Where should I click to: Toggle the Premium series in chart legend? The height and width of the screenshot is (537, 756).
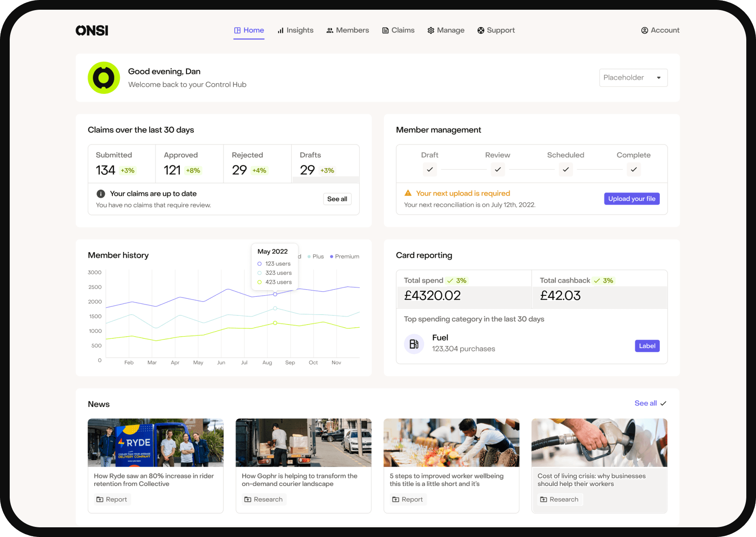click(345, 256)
